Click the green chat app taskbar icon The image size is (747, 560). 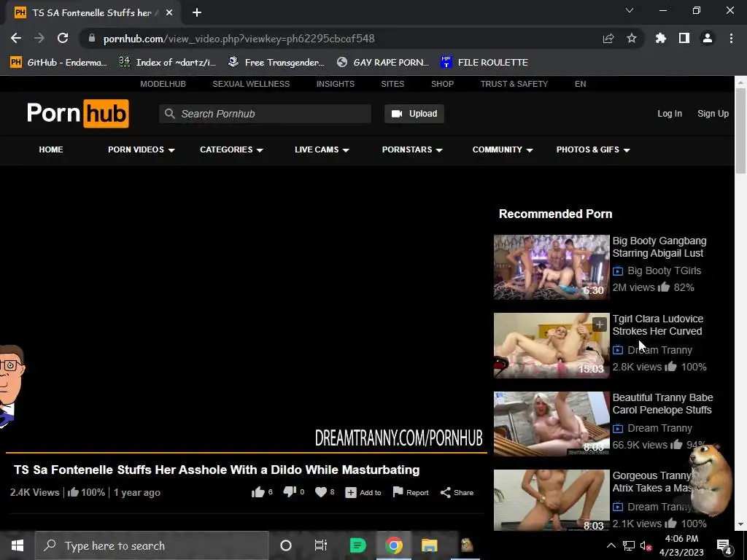[357, 545]
